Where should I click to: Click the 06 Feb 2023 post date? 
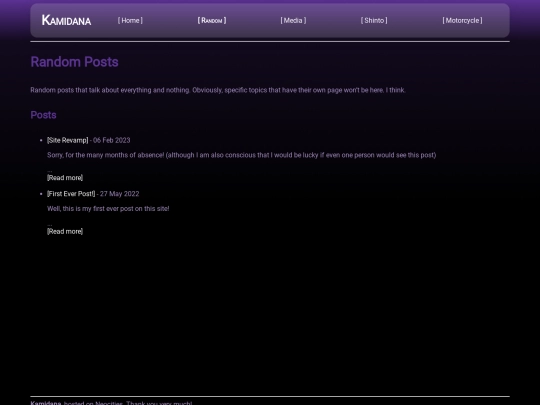112,140
